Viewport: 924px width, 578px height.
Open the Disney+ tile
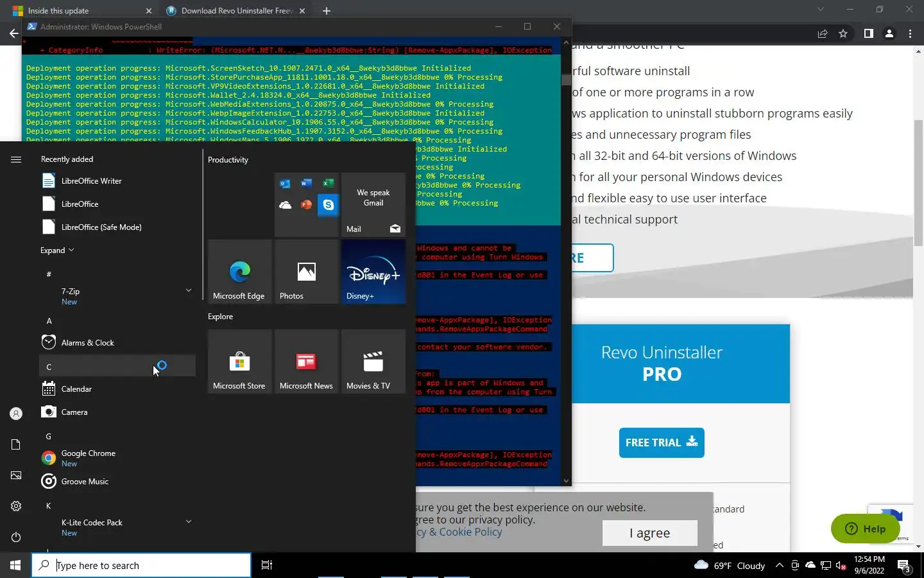[x=373, y=271]
